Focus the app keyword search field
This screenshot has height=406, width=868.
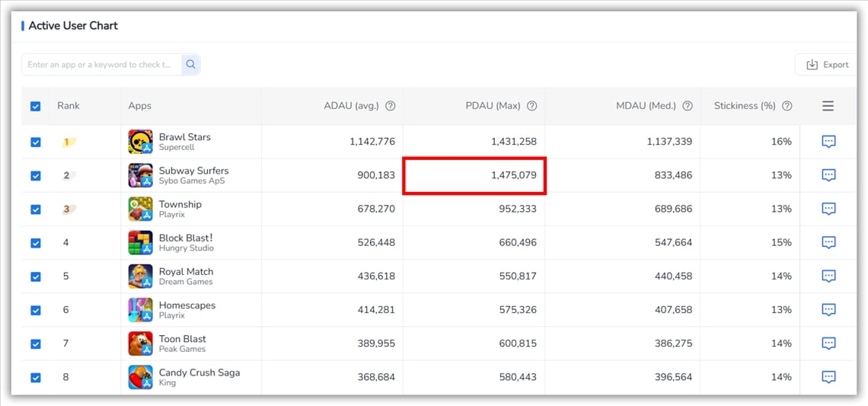tap(101, 65)
